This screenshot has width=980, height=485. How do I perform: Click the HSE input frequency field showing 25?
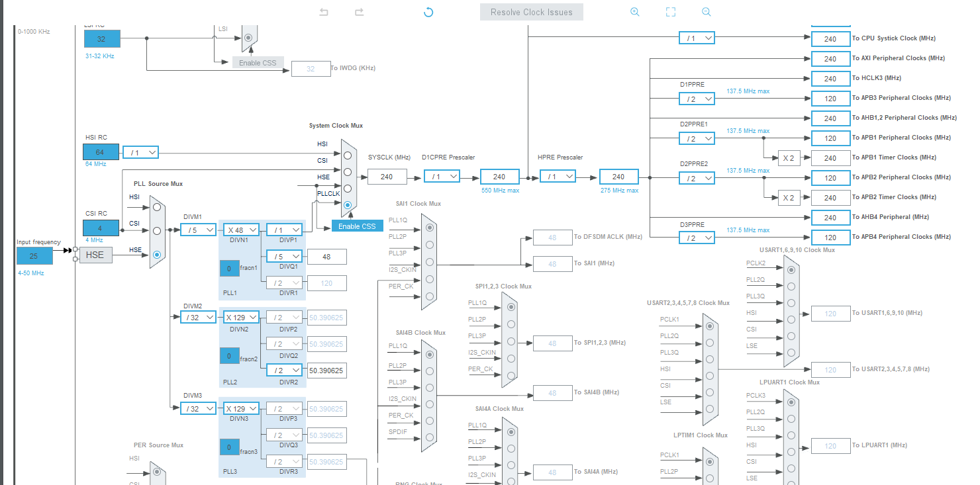(x=34, y=255)
